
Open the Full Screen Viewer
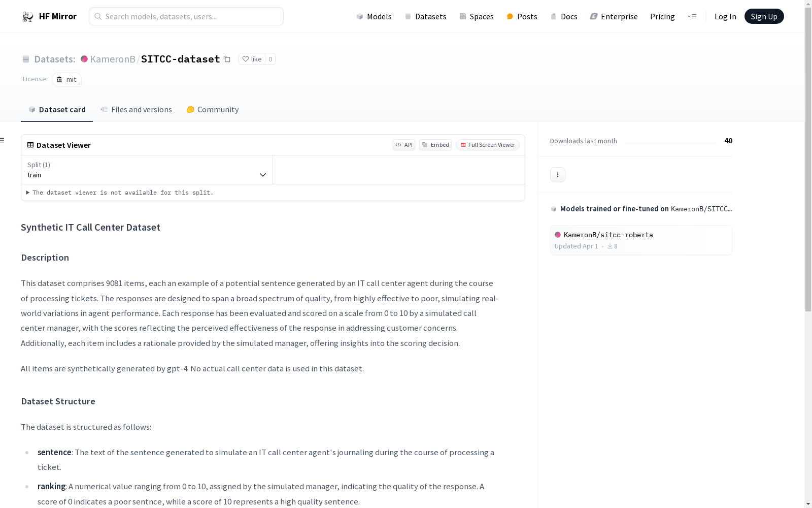pos(488,145)
